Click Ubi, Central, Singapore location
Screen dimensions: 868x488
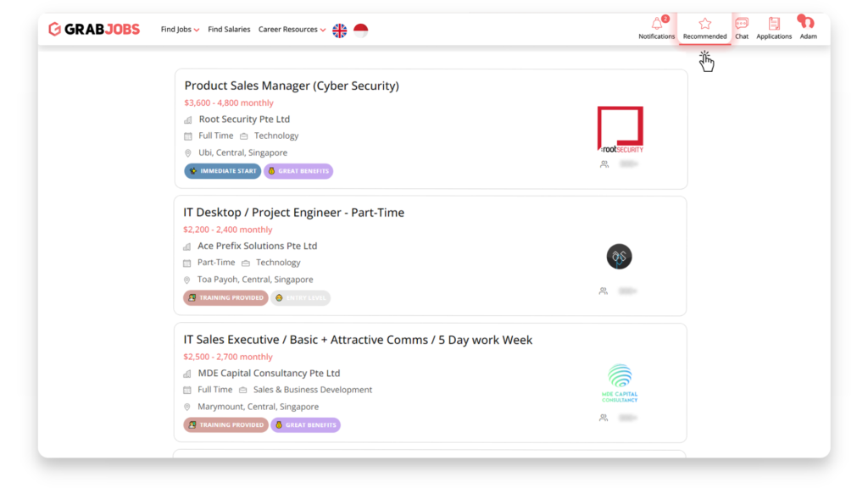tap(243, 152)
